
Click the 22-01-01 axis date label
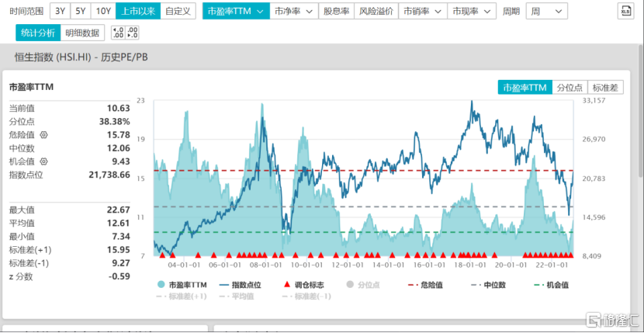tap(552, 265)
